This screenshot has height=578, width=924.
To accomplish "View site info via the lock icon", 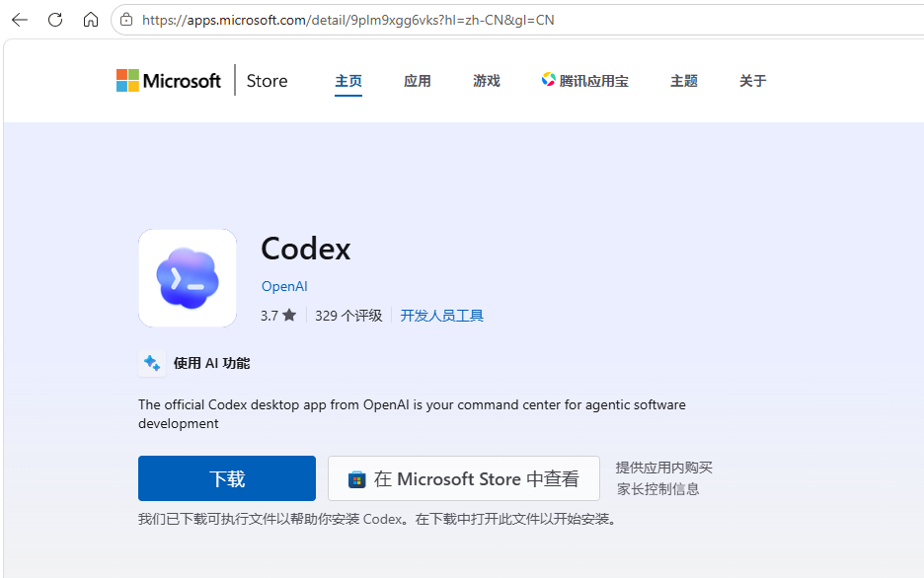I will pos(126,20).
